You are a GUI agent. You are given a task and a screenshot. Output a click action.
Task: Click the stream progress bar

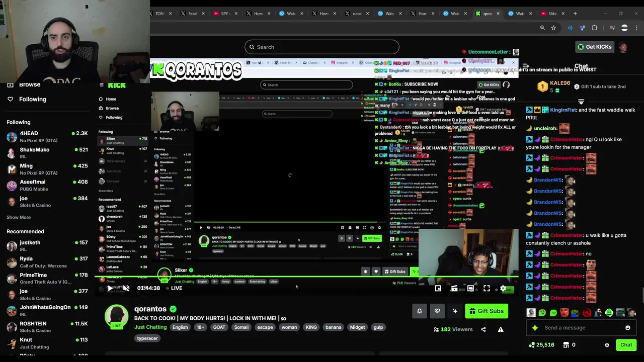coord(306,277)
